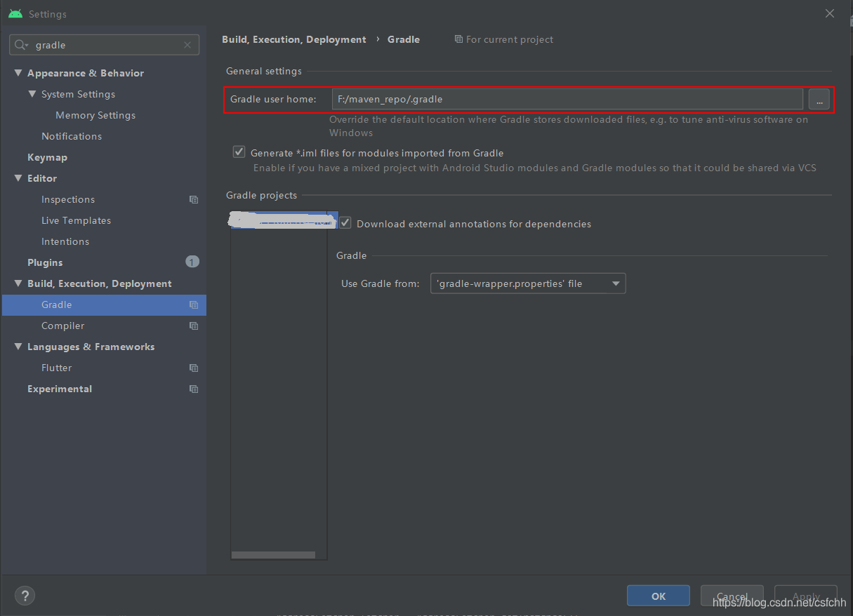Click the project-level icon next to Inspections
This screenshot has width=853, height=616.
click(194, 199)
